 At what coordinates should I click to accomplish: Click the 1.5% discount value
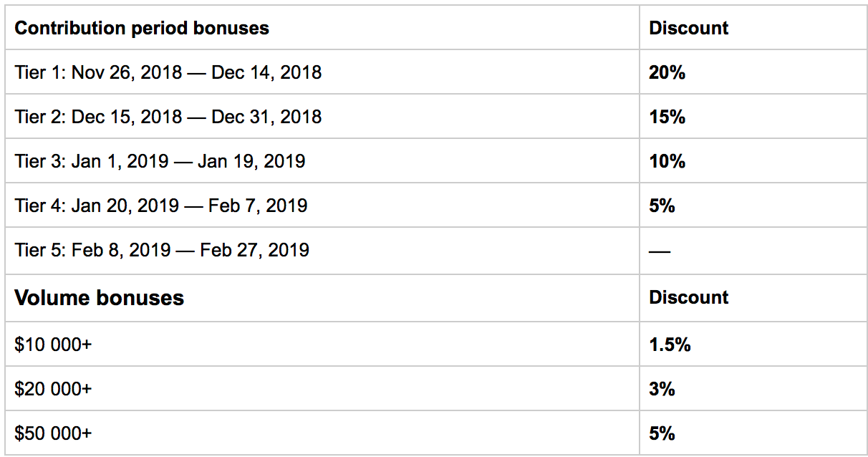coord(670,345)
